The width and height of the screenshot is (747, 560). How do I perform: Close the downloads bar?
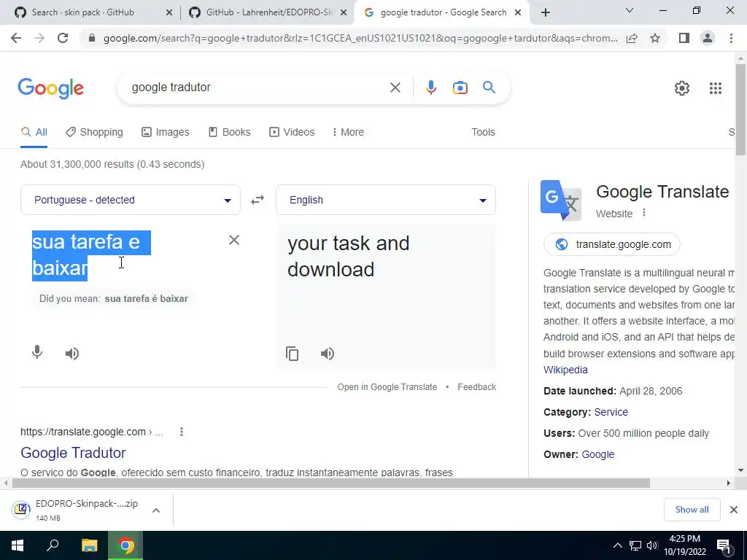point(734,510)
